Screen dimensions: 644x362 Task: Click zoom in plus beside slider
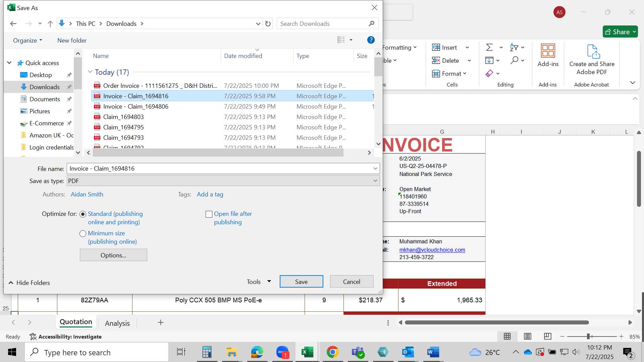coord(621,337)
